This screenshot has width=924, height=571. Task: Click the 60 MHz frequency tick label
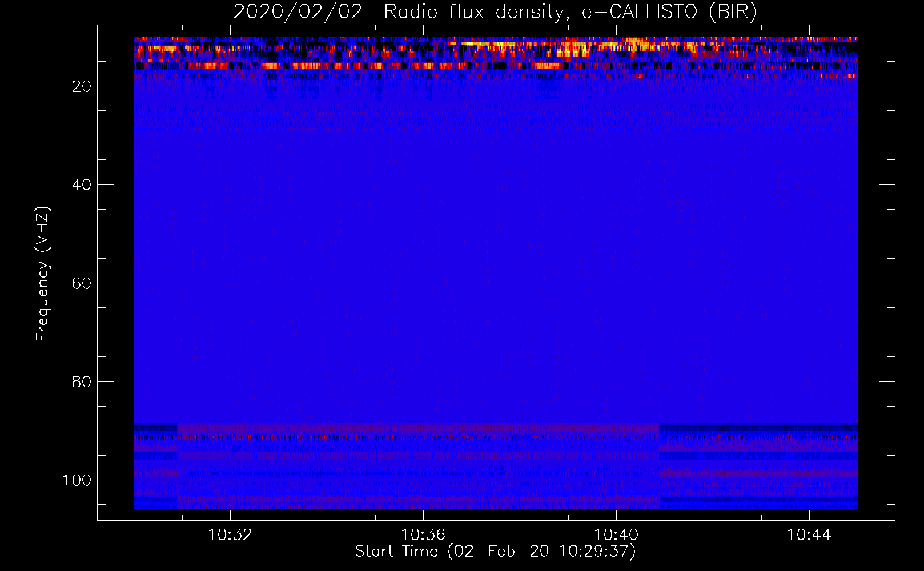click(82, 283)
